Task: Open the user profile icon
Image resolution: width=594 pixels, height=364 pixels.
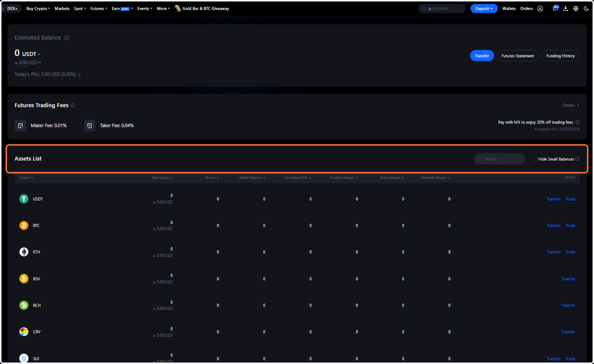Action: click(x=540, y=8)
